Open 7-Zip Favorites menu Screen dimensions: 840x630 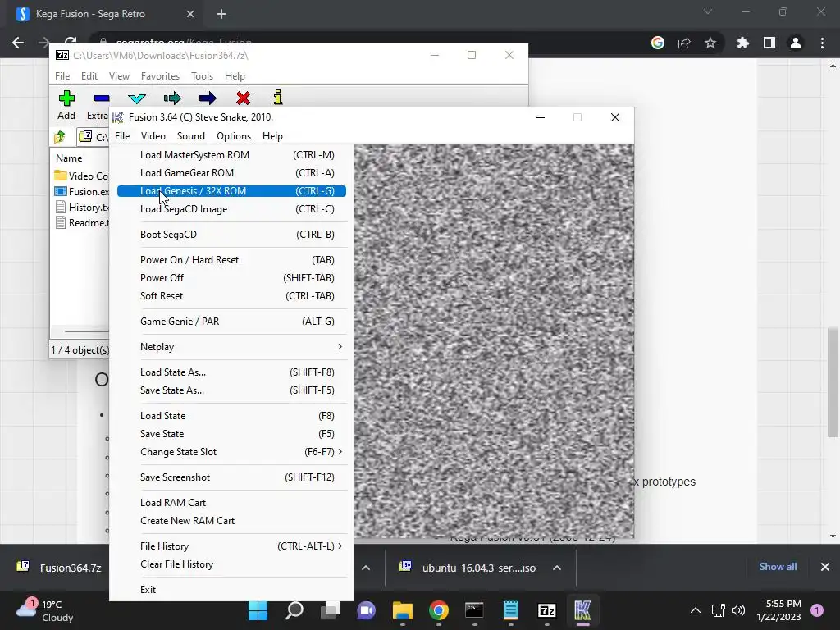[160, 76]
